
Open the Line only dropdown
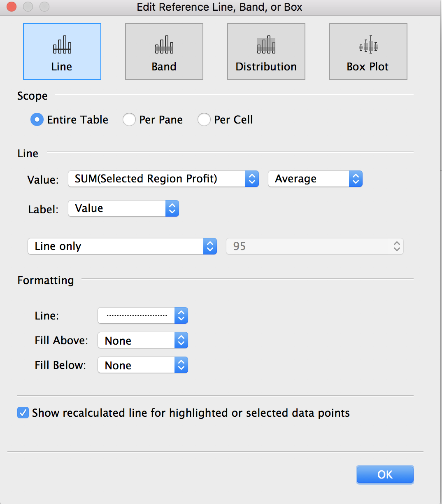[122, 246]
